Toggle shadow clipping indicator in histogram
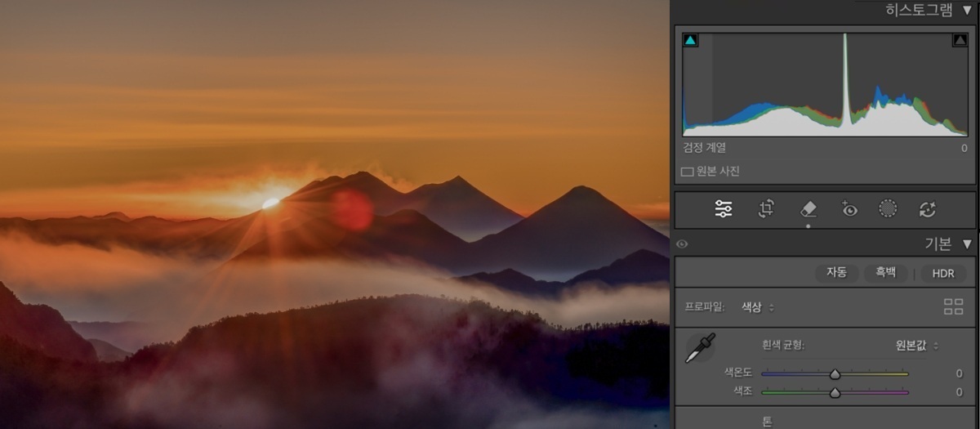Image resolution: width=980 pixels, height=429 pixels. coord(691,40)
